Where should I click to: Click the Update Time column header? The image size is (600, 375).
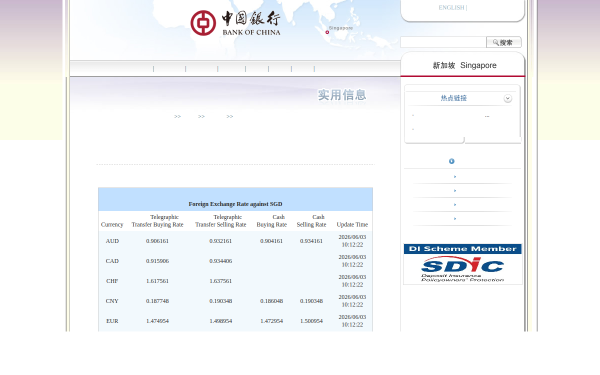[x=352, y=225]
